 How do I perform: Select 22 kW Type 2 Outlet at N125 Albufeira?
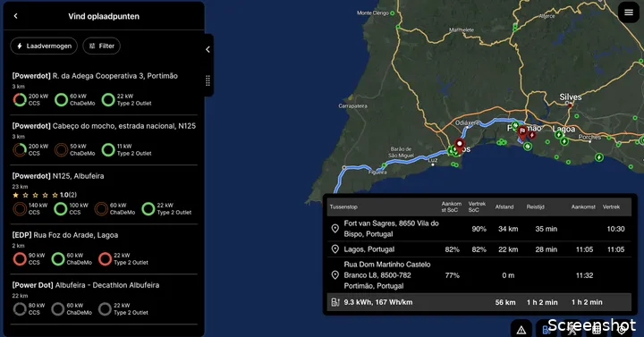[148, 209]
